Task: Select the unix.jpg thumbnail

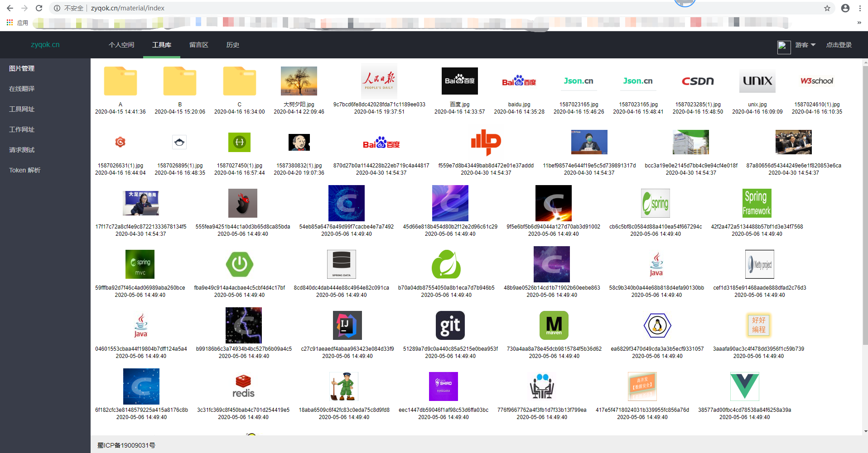Action: (x=757, y=81)
